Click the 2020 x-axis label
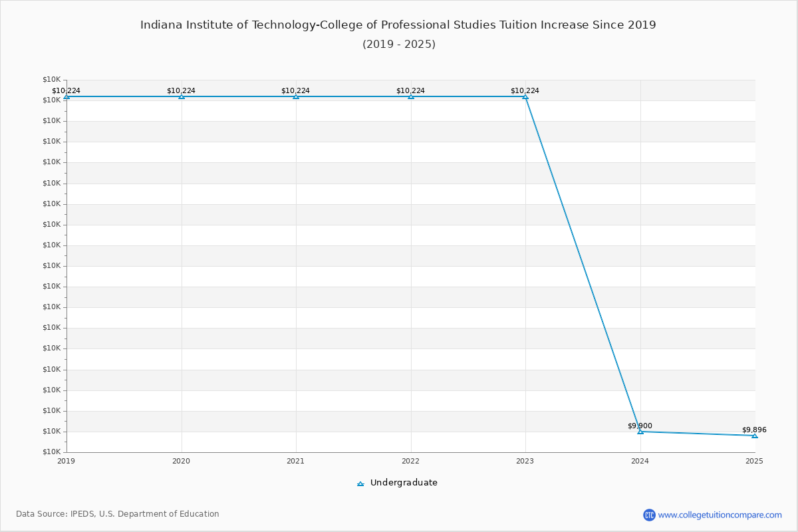This screenshot has height=532, width=798. coord(182,460)
